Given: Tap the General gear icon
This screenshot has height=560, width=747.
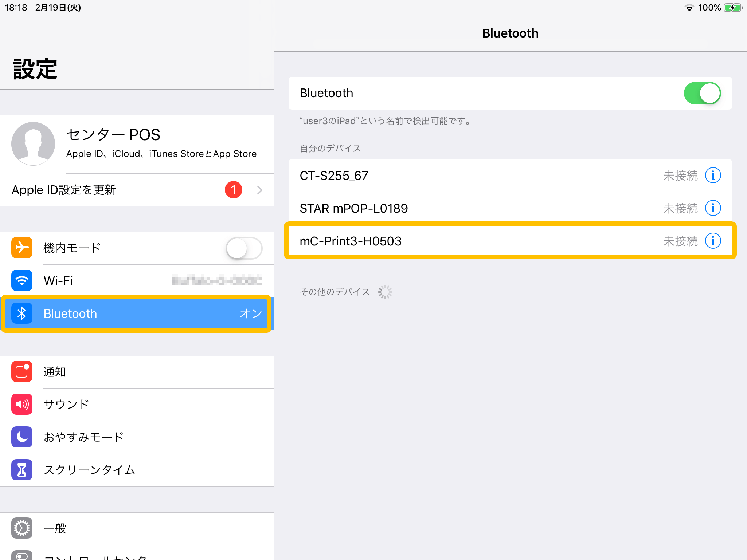Looking at the screenshot, I should click(22, 528).
